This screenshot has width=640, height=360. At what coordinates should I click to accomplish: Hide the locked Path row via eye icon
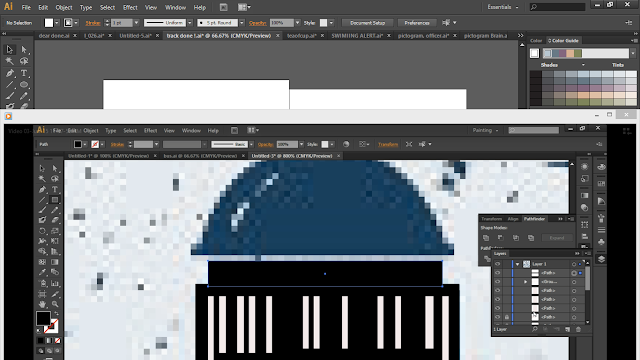tap(498, 317)
